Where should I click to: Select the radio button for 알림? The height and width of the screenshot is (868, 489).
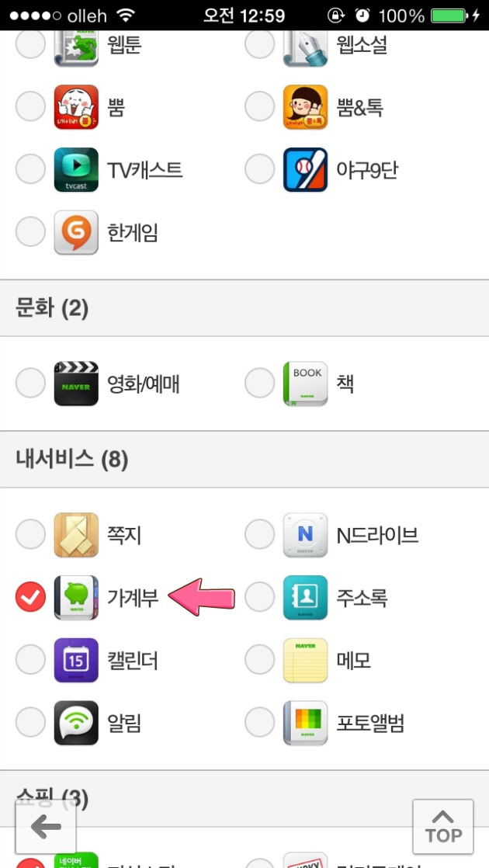point(30,723)
